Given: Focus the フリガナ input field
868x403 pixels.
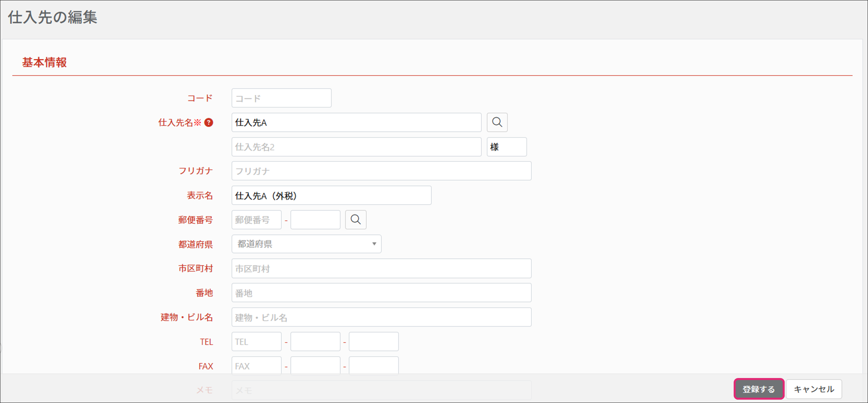Looking at the screenshot, I should (381, 171).
